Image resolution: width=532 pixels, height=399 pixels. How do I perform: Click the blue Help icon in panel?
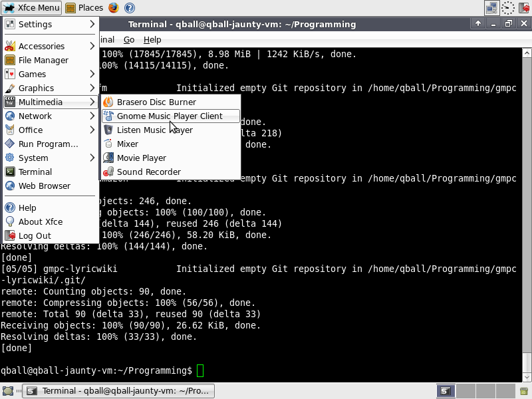tap(130, 8)
